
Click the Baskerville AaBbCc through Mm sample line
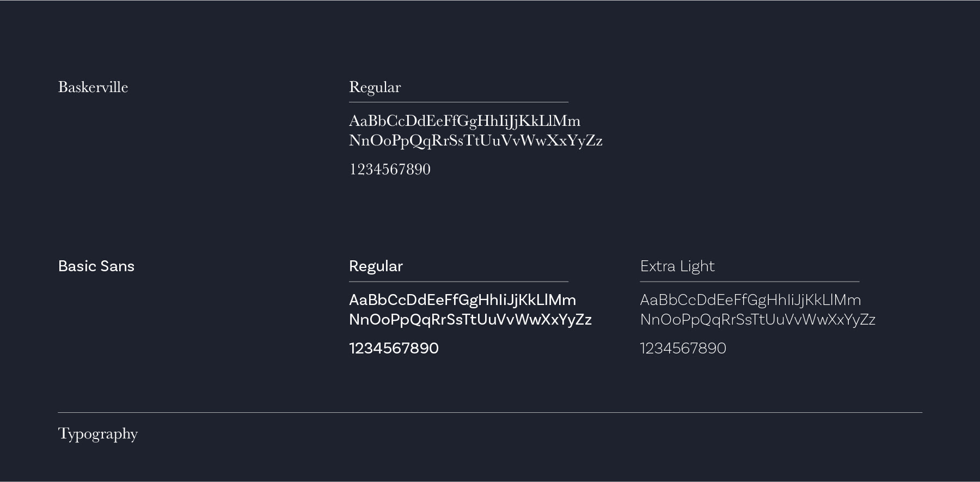[464, 120]
